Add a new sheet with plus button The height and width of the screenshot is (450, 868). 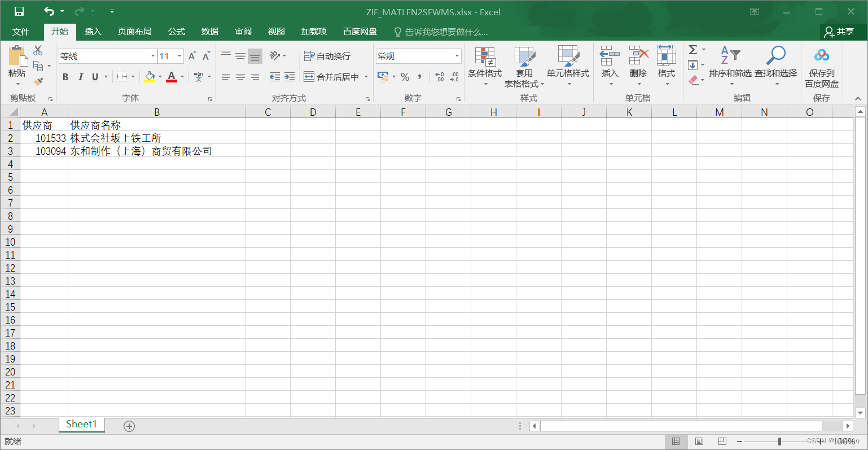129,426
